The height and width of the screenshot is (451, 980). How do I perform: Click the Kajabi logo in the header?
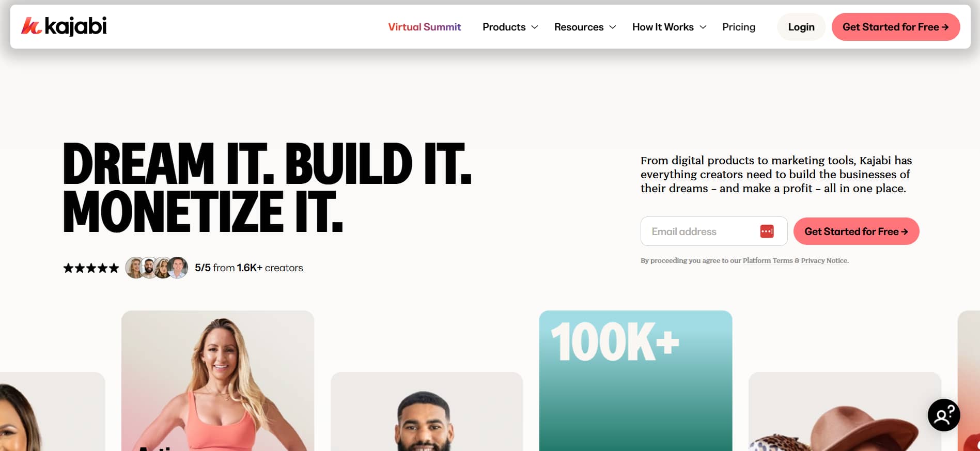64,26
